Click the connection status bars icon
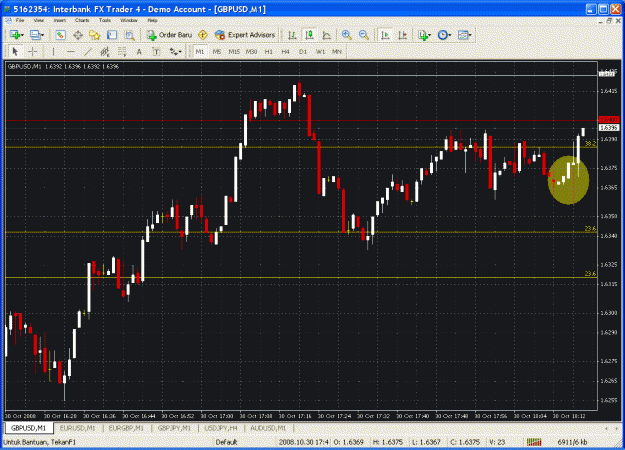Screen dimensions: 625x450 point(534,442)
